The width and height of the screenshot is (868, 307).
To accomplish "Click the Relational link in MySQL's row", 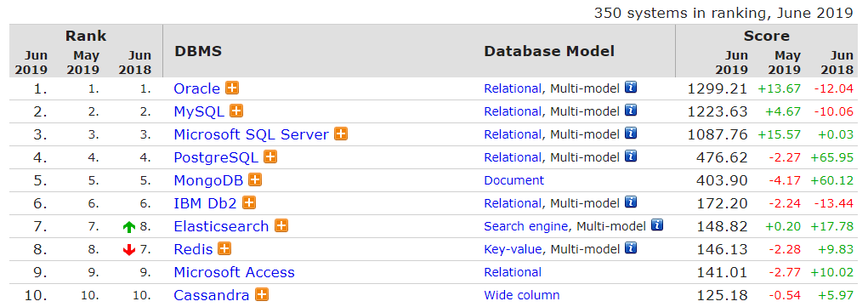I will pyautogui.click(x=513, y=111).
